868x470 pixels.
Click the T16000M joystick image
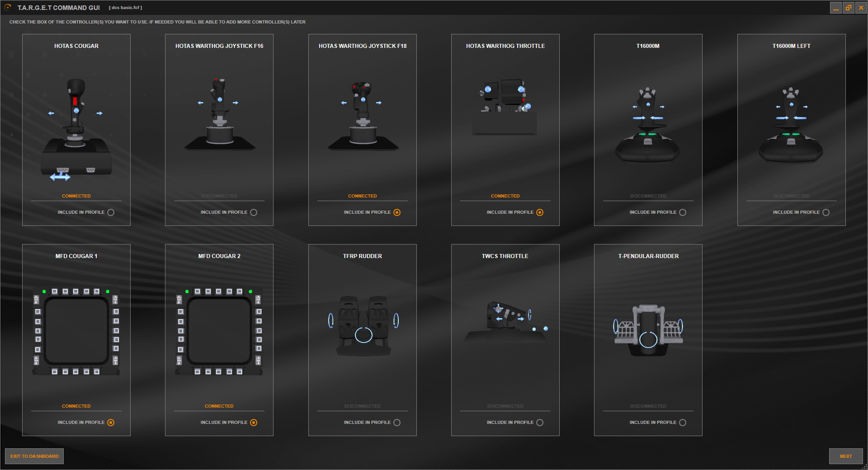click(648, 125)
